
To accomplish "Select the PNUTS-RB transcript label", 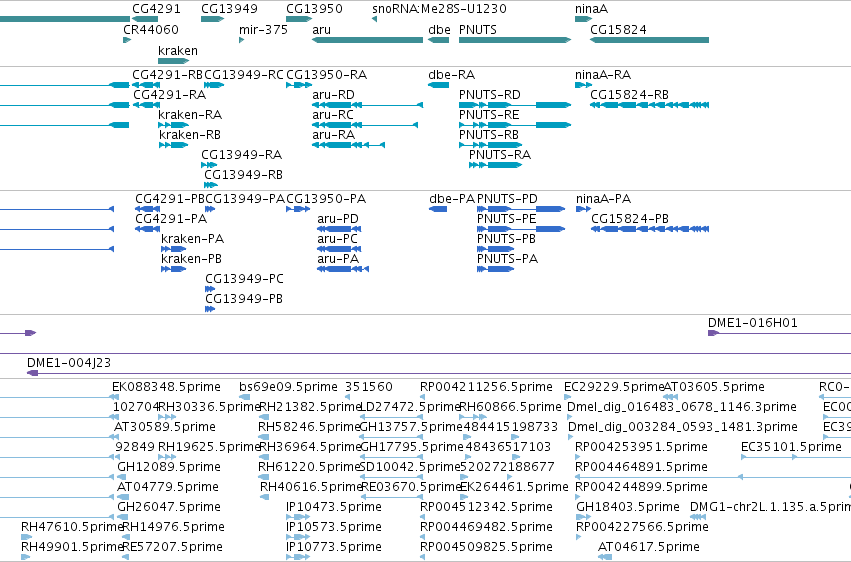I will click(x=489, y=135).
